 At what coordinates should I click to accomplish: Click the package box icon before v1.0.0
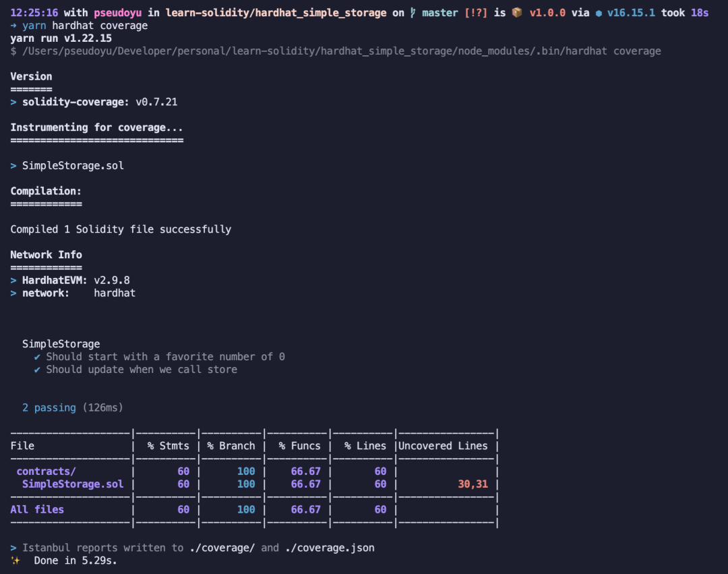(517, 13)
